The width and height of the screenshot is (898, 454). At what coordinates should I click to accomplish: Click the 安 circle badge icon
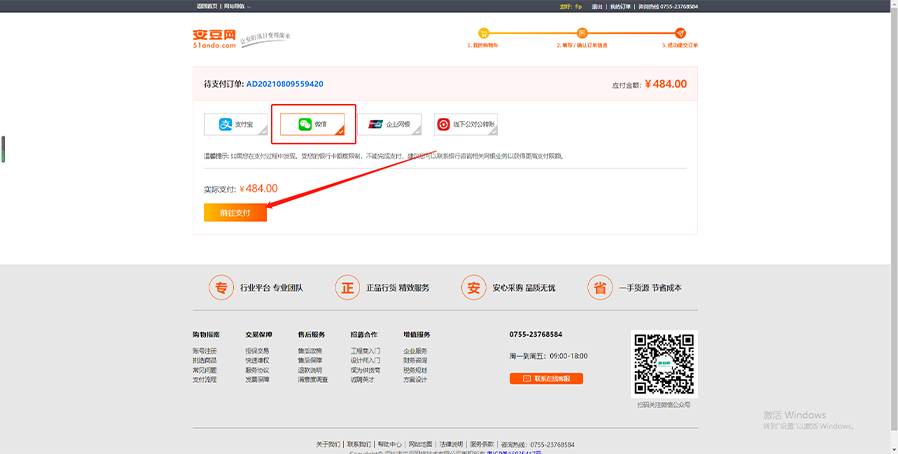click(473, 287)
